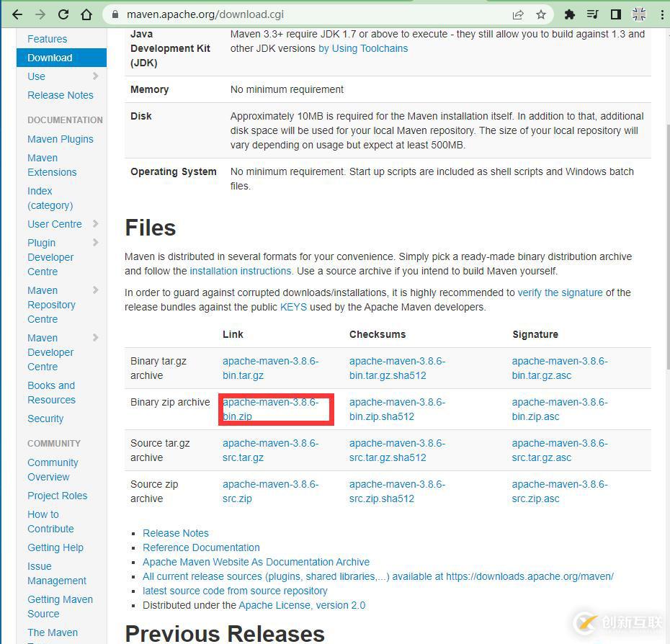Toggle the browser side panel icon
The image size is (670, 644).
(616, 15)
